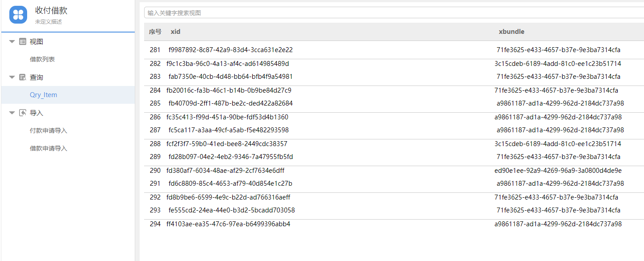Select the Qry_Item query
This screenshot has height=261, width=644.
(x=43, y=95)
